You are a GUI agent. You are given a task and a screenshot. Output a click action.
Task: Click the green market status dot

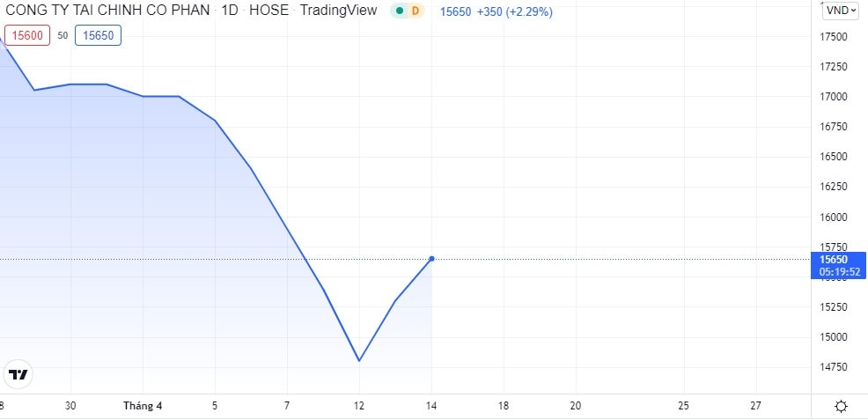click(400, 11)
